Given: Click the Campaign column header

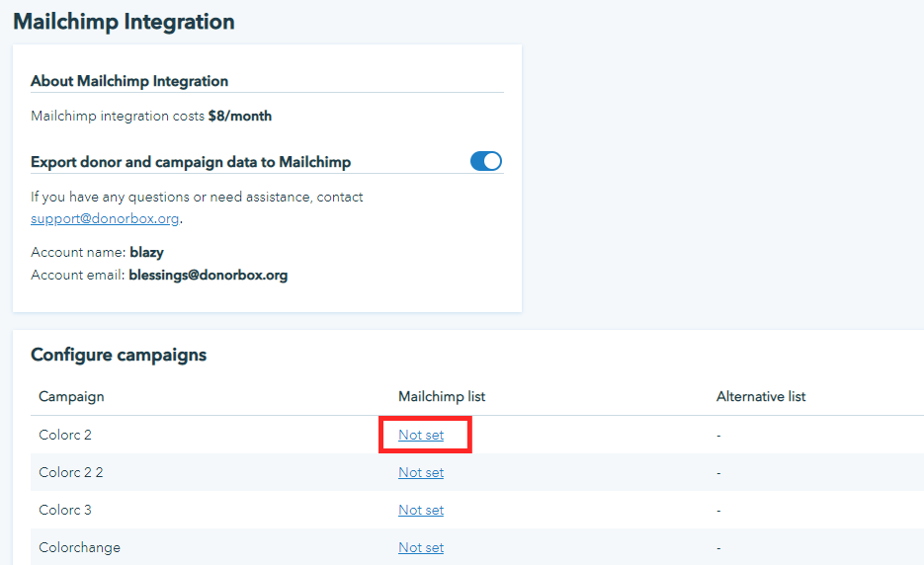Looking at the screenshot, I should pyautogui.click(x=71, y=396).
